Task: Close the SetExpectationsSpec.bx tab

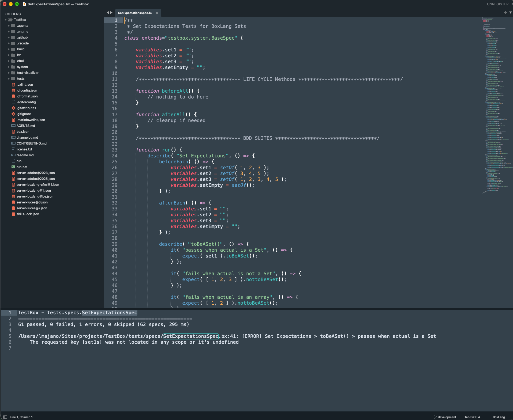Action: pos(157,13)
